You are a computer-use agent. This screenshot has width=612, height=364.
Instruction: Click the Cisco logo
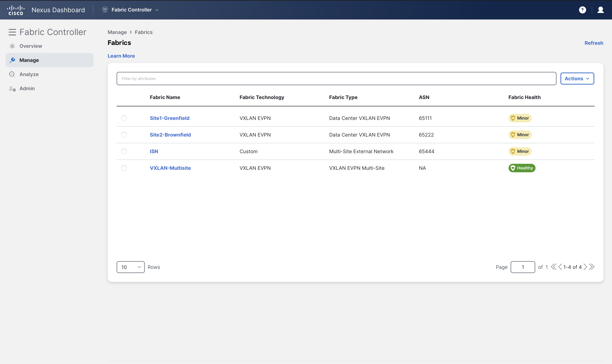[16, 10]
